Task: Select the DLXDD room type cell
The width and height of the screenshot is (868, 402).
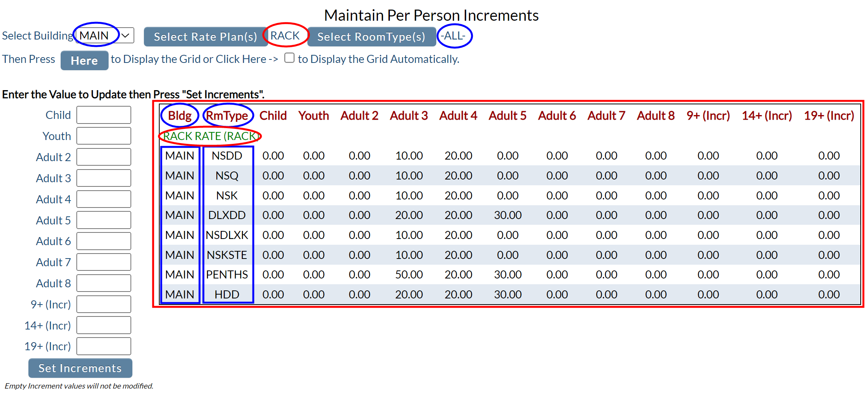Action: coord(227,215)
